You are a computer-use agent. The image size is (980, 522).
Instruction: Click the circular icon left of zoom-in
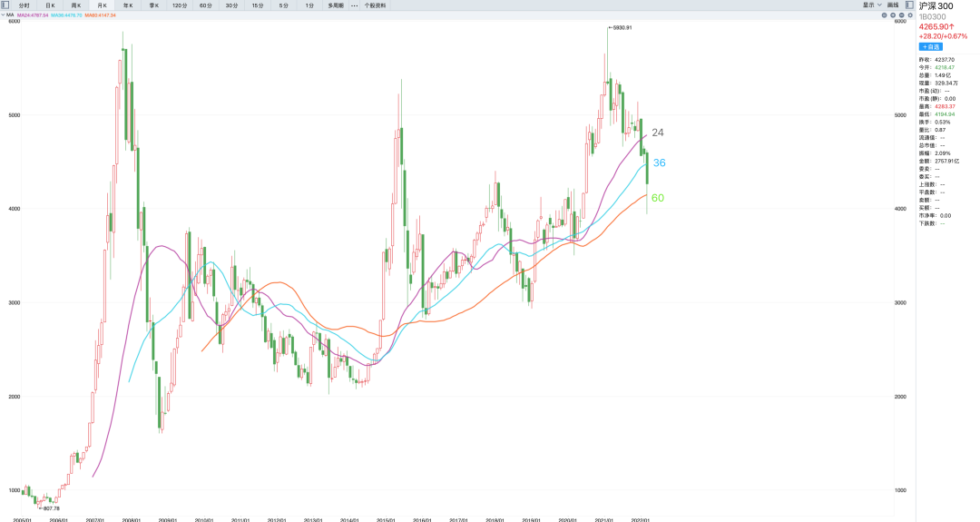click(884, 15)
